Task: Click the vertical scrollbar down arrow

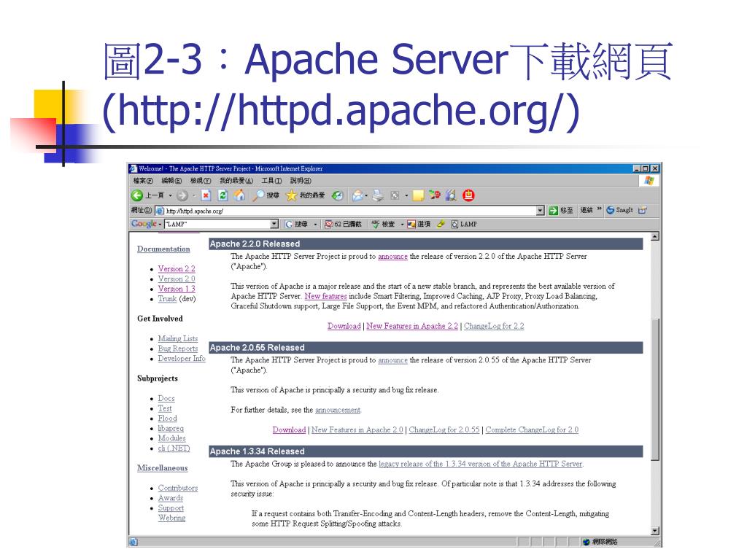Action: (655, 531)
